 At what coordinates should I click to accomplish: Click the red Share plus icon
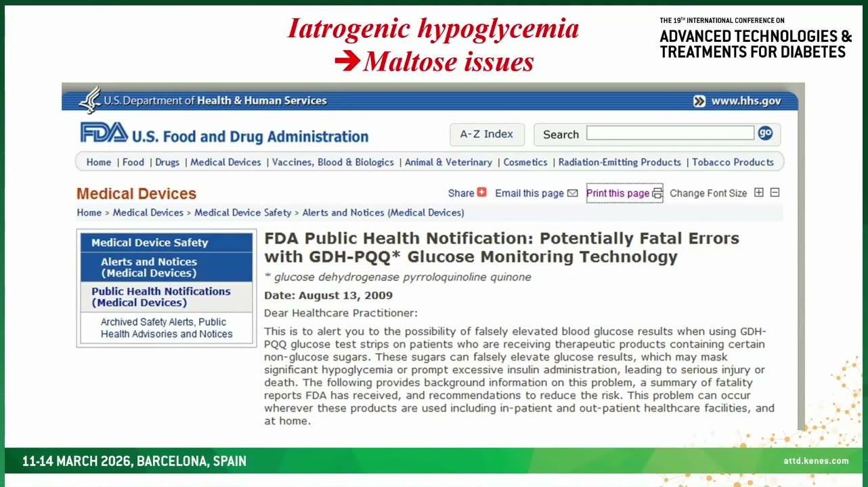pyautogui.click(x=481, y=192)
